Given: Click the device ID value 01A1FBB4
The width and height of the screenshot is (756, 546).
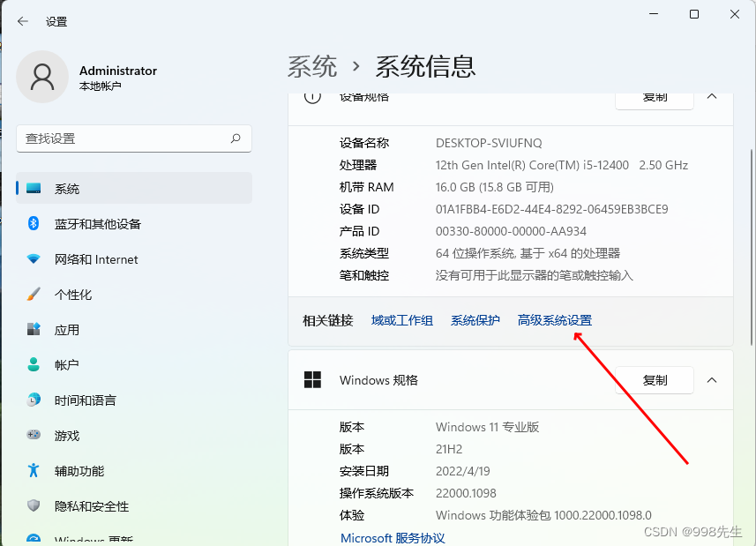Looking at the screenshot, I should (x=551, y=209).
